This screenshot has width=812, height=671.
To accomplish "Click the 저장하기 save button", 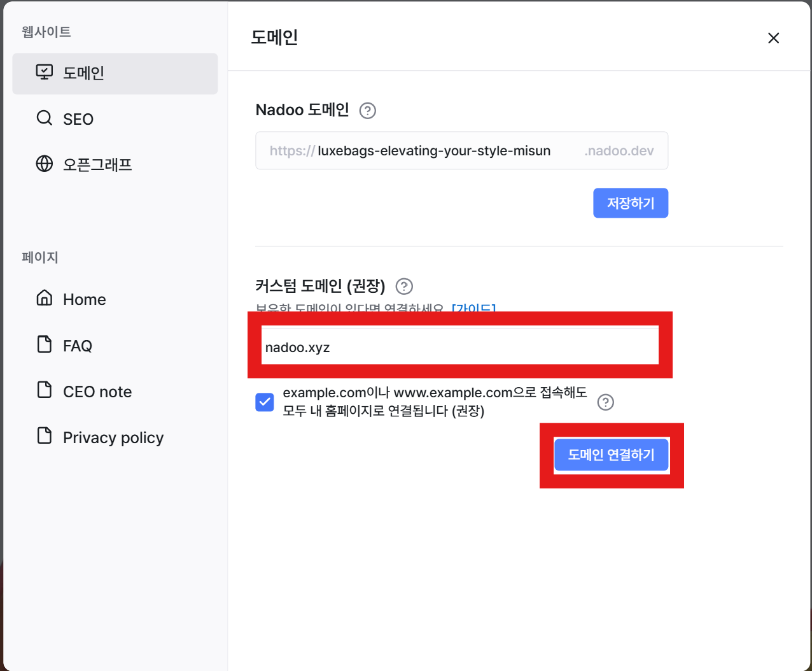I will [631, 203].
